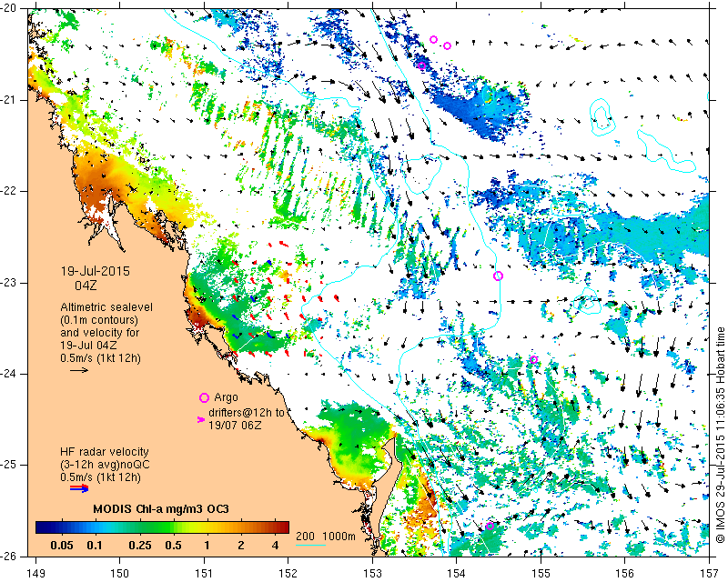Click the 0.25 colorbar tick label
This screenshot has height=582, width=728.
[x=141, y=545]
